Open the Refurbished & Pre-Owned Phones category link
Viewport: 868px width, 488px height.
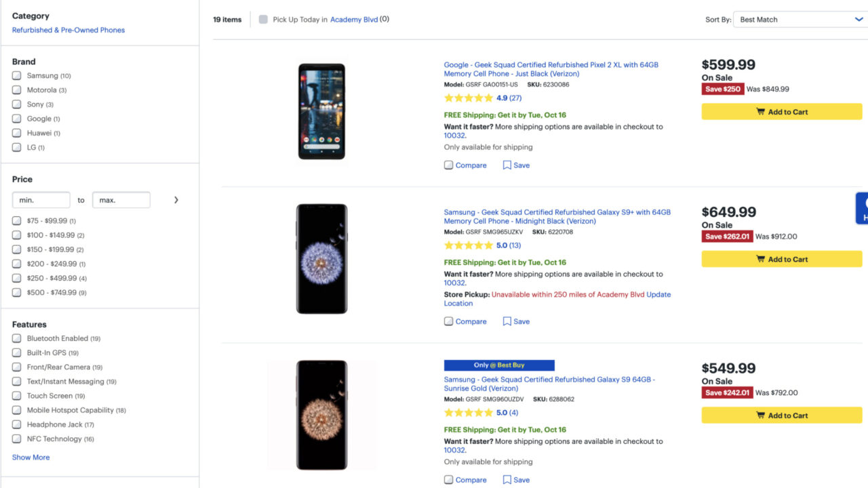68,30
